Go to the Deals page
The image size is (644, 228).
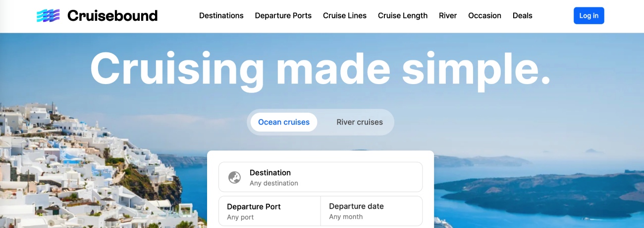point(523,16)
